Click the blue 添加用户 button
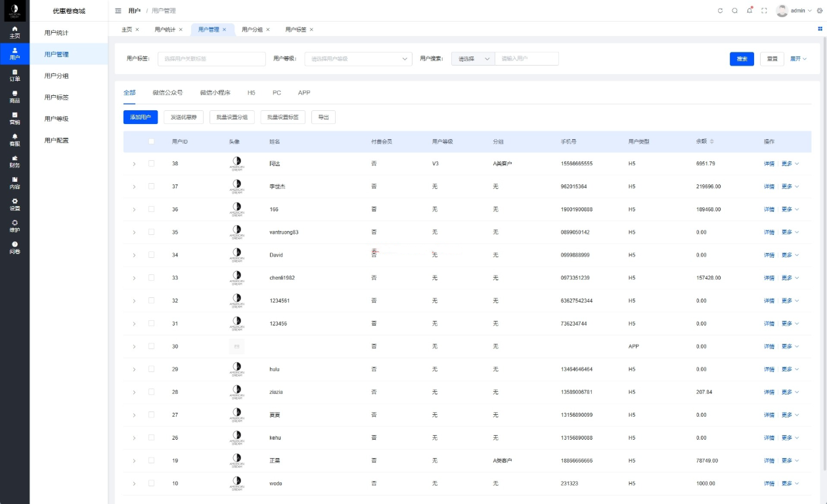Viewport: 827px width, 504px height. pyautogui.click(x=141, y=117)
